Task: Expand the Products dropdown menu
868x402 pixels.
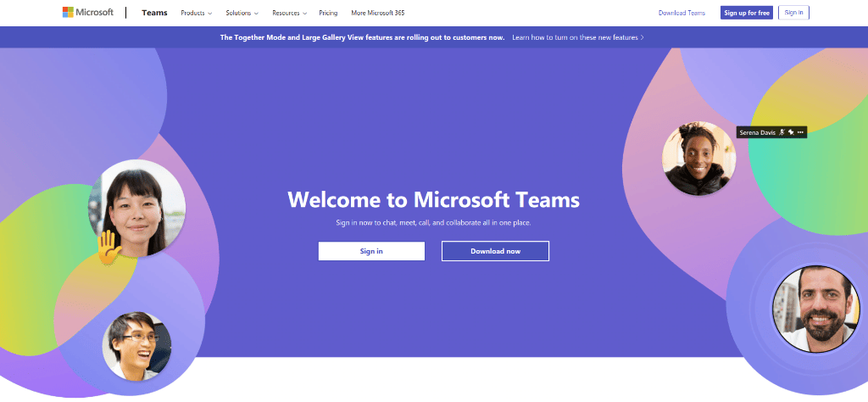Action: click(197, 13)
